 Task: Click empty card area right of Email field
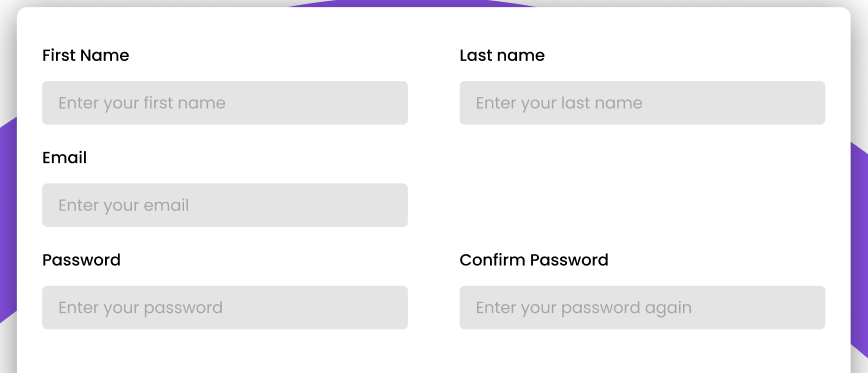642,205
